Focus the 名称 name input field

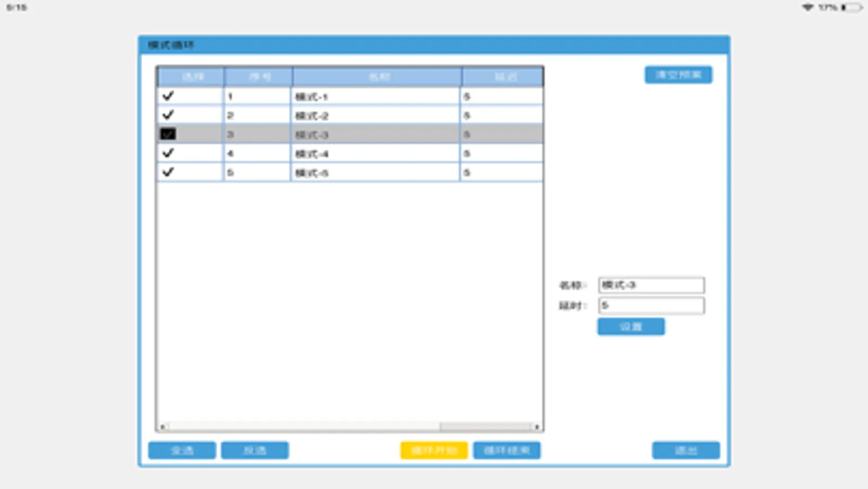[x=651, y=285]
